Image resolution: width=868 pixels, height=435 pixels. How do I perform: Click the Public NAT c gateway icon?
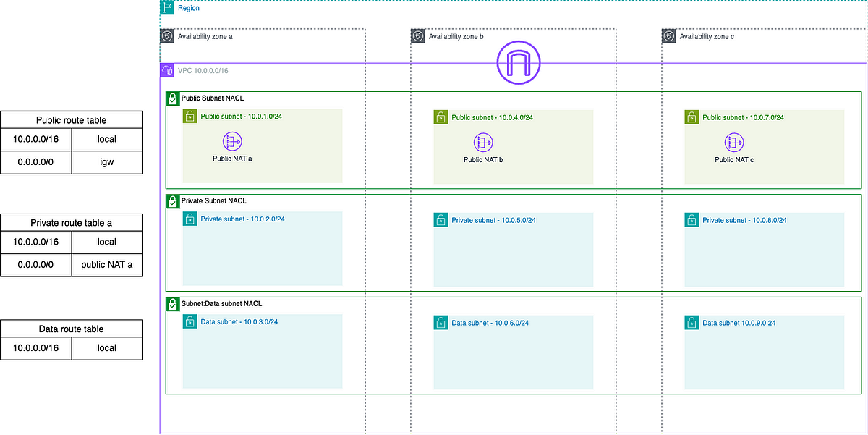734,142
